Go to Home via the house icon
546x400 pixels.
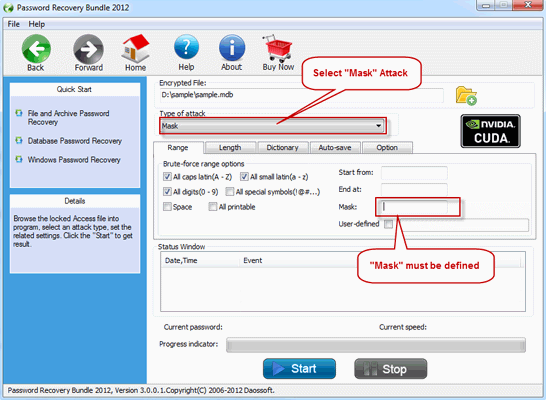[x=135, y=48]
